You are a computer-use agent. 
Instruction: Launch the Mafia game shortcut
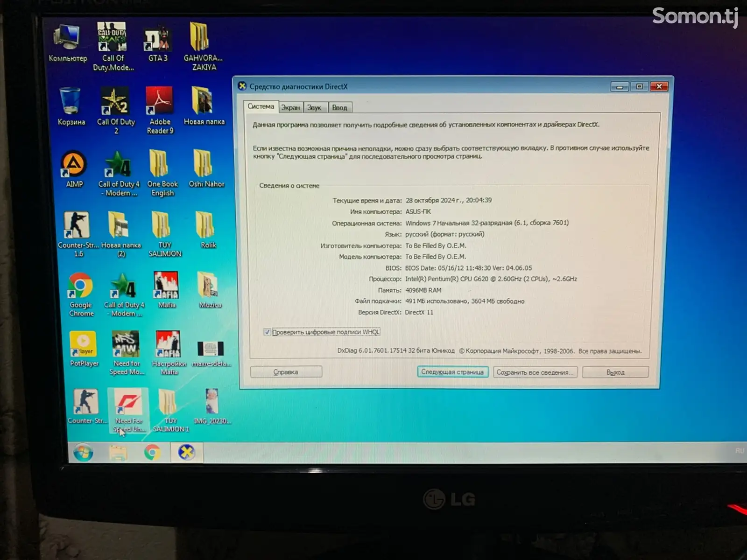pyautogui.click(x=166, y=290)
